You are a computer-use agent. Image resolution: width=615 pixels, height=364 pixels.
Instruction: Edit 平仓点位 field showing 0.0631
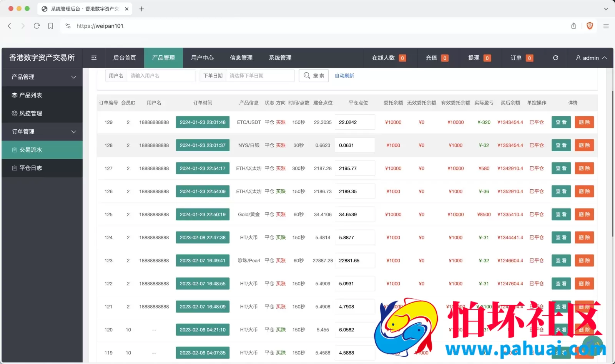pos(355,145)
